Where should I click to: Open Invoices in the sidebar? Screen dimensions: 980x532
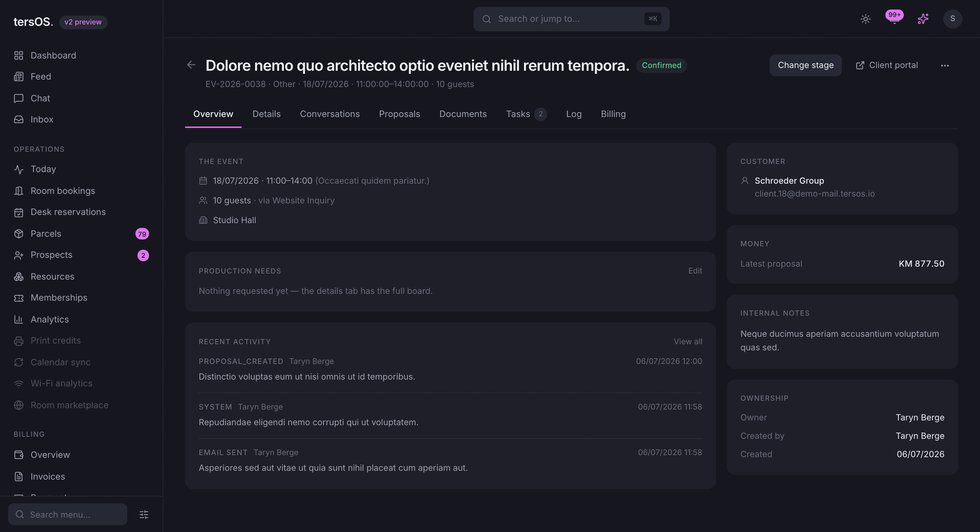(x=81, y=477)
